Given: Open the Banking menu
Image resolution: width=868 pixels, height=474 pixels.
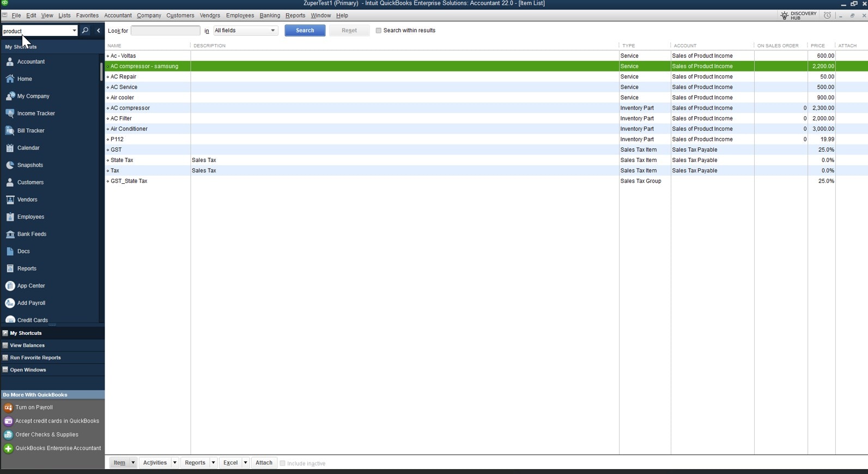Looking at the screenshot, I should (x=270, y=15).
